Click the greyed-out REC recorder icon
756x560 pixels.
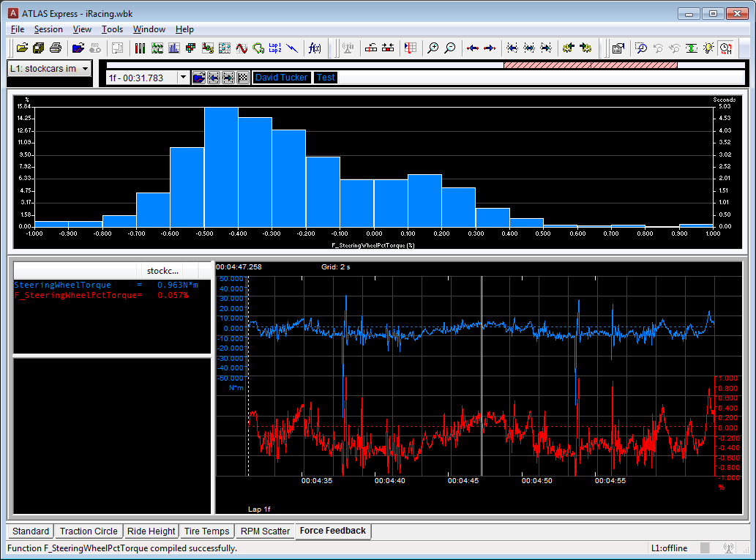coord(95,48)
